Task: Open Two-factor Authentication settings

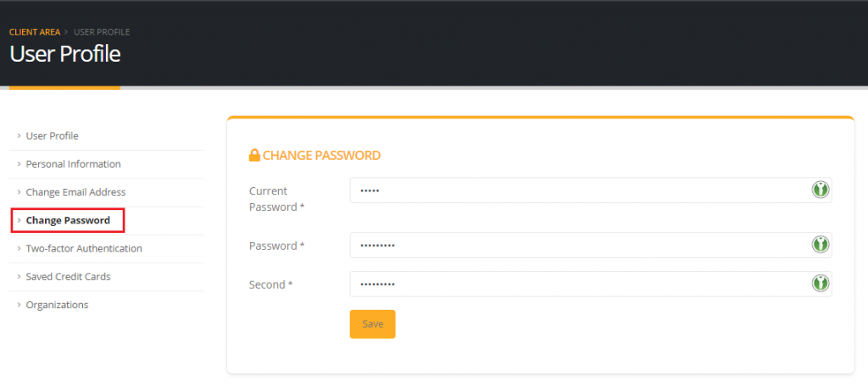Action: [84, 248]
